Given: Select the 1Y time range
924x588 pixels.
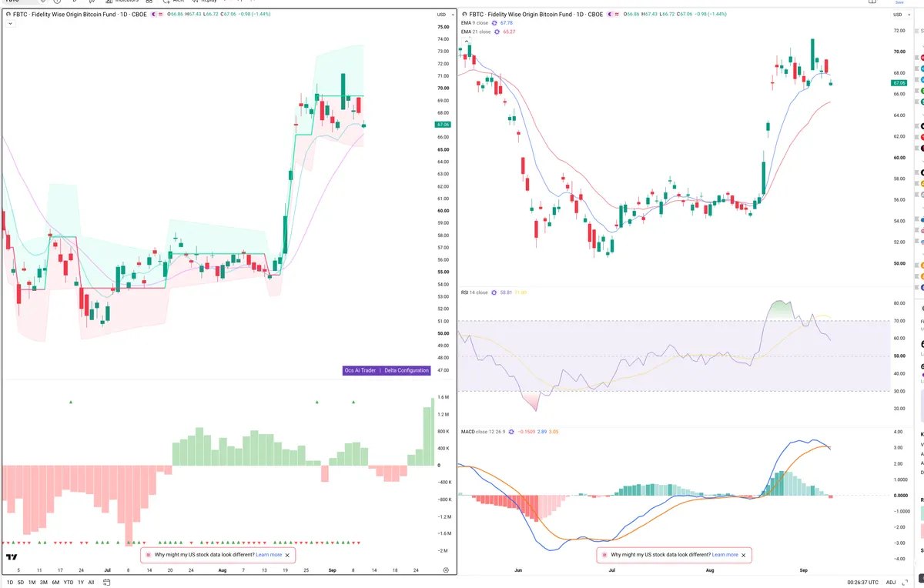Looking at the screenshot, I should pyautogui.click(x=80, y=583).
